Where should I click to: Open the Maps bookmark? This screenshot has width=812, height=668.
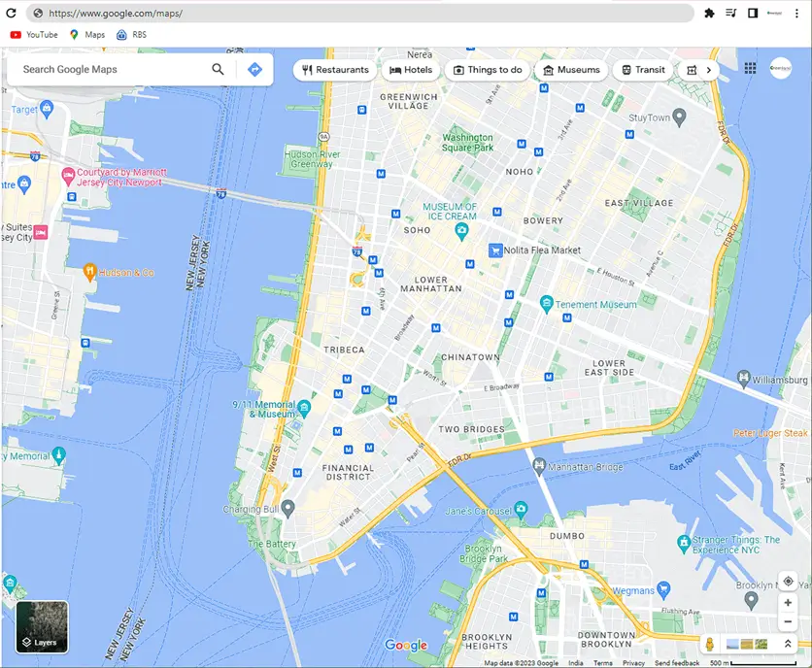pyautogui.click(x=87, y=35)
